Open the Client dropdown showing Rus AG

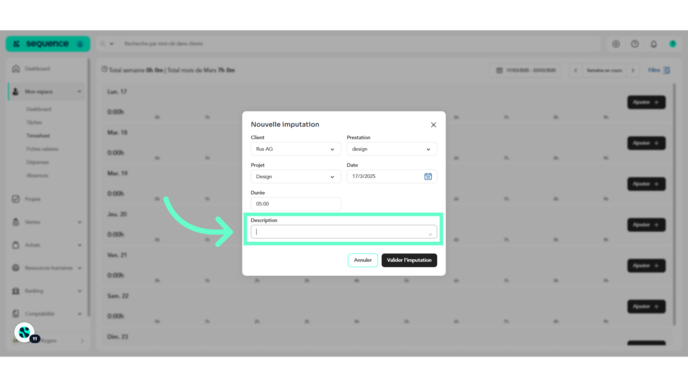pos(295,149)
